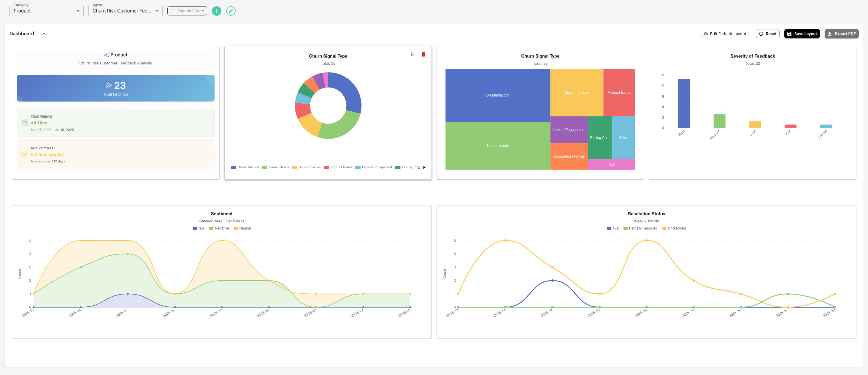The height and width of the screenshot is (375, 868).
Task: Toggle Edit Default Layout switch
Action: [704, 34]
